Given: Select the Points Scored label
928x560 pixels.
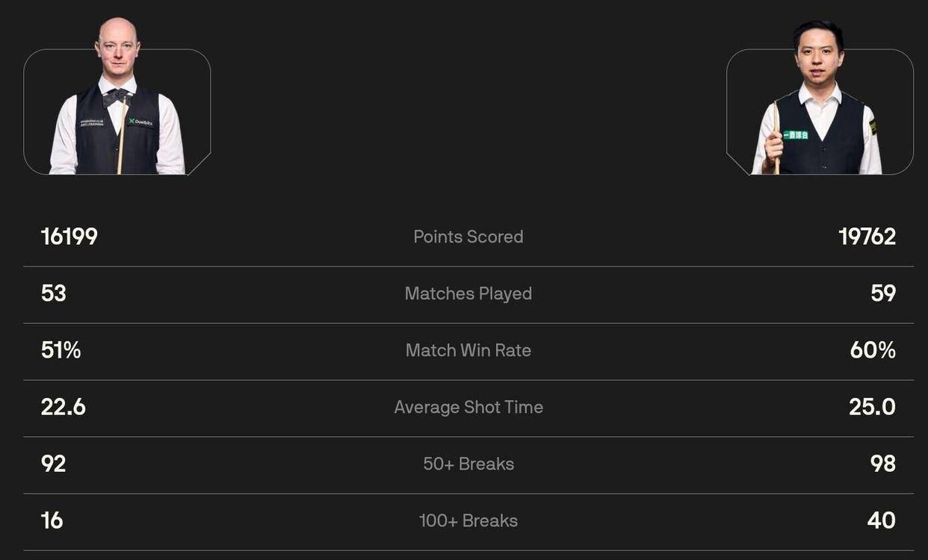Looking at the screenshot, I should 468,237.
